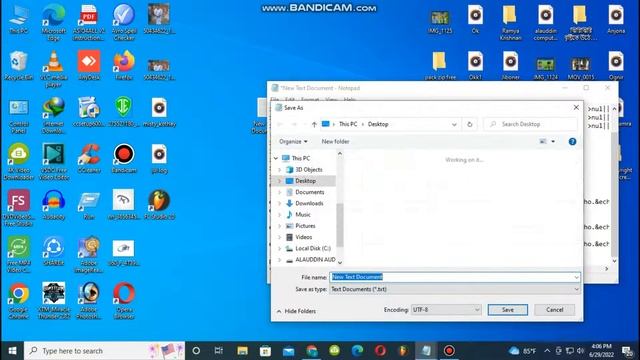The height and width of the screenshot is (360, 640).
Task: Select the SHAREit desktop shortcut
Action: (53, 251)
